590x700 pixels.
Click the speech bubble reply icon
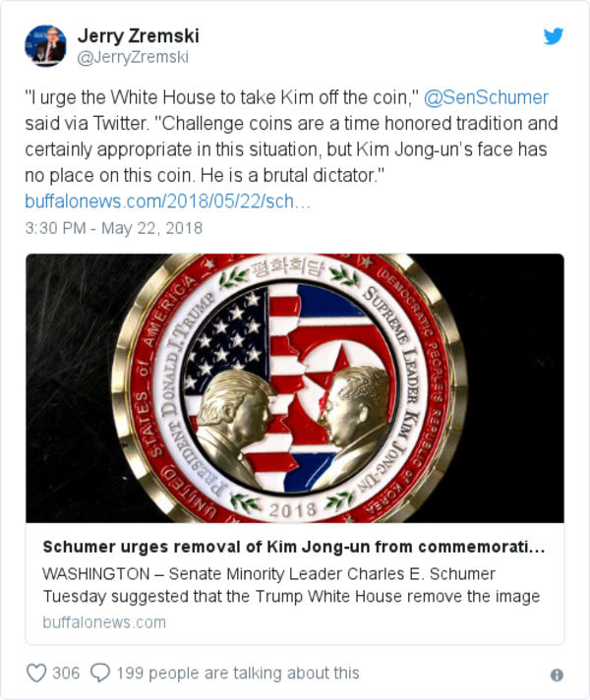click(x=100, y=673)
